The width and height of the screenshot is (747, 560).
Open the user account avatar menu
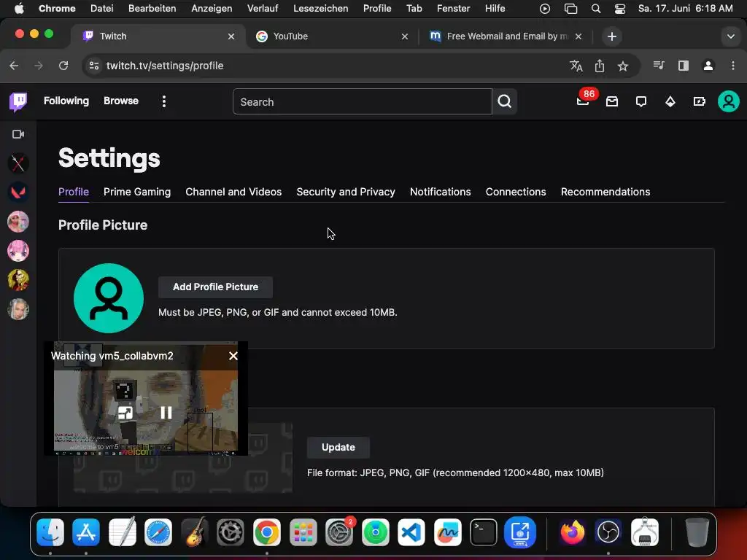pyautogui.click(x=729, y=101)
